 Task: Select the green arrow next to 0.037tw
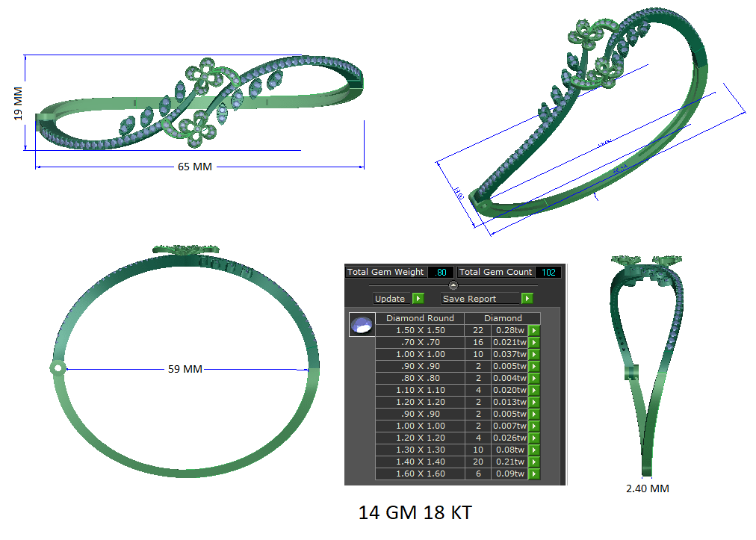pos(534,354)
